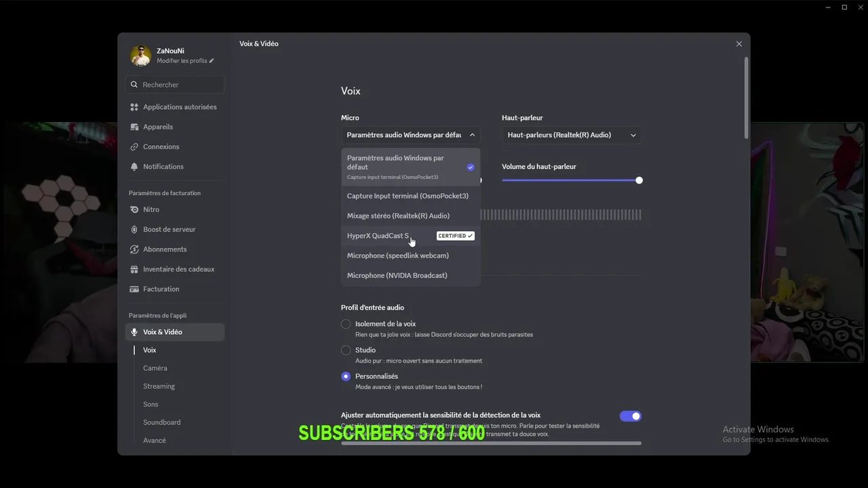Click into the Rechercher search field
The width and height of the screenshot is (868, 488).
pos(175,85)
